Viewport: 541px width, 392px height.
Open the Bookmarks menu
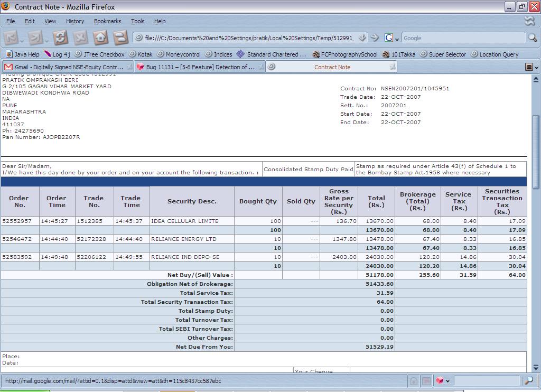tap(108, 21)
